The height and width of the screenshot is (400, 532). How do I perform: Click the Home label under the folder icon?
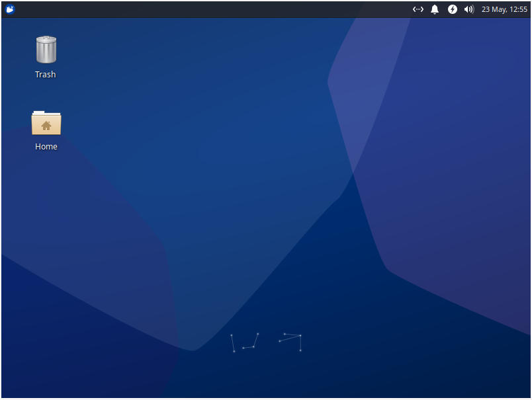point(46,146)
